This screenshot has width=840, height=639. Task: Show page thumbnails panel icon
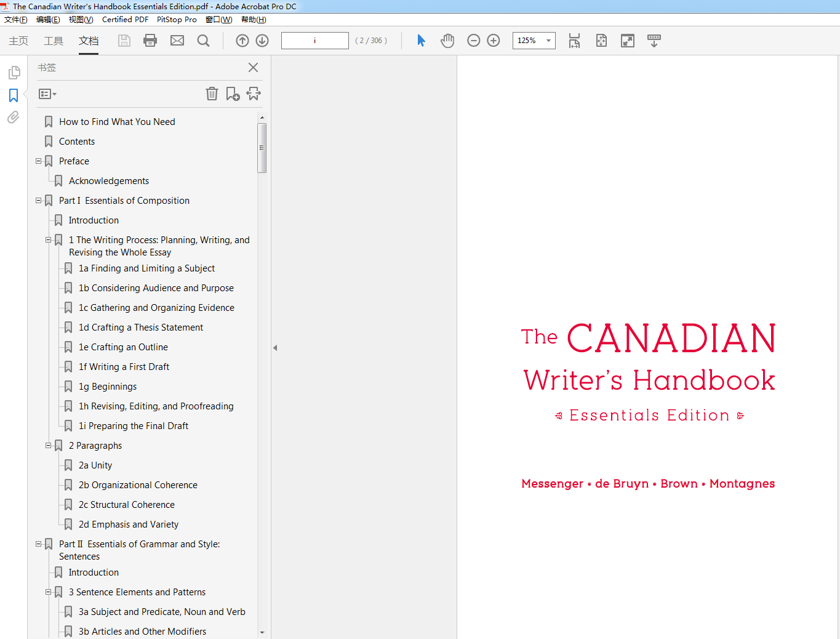[x=14, y=73]
